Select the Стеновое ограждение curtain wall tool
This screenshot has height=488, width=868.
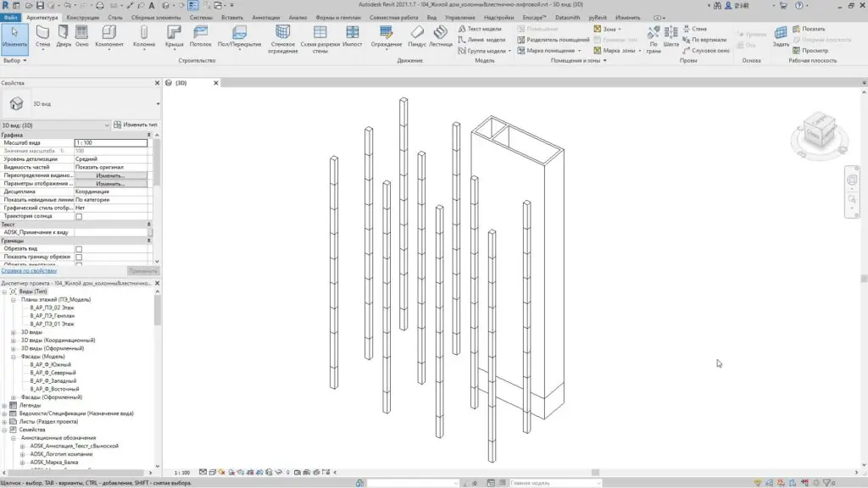[283, 37]
